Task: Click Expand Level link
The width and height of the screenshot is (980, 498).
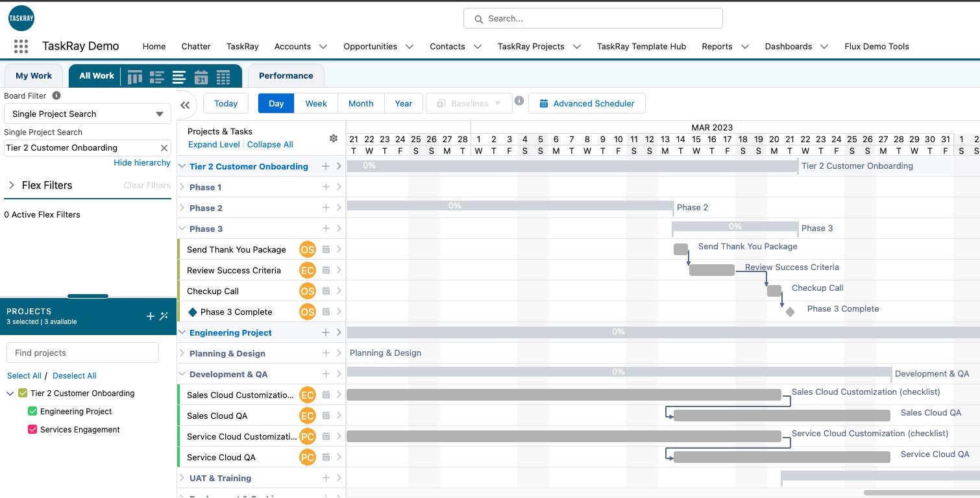Action: point(214,145)
